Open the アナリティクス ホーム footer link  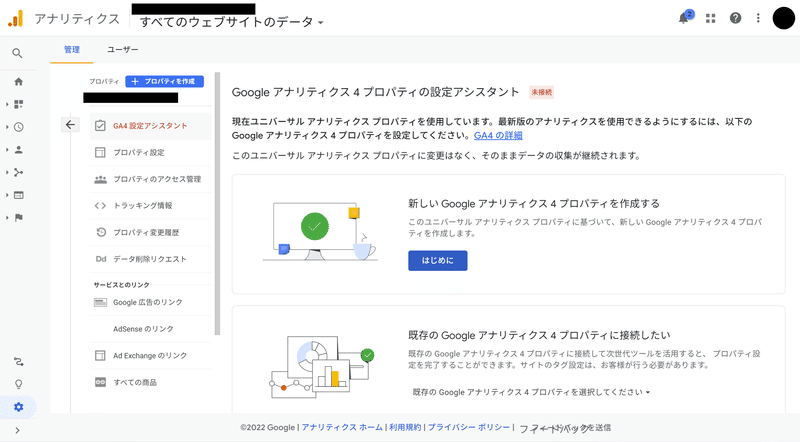(342, 427)
